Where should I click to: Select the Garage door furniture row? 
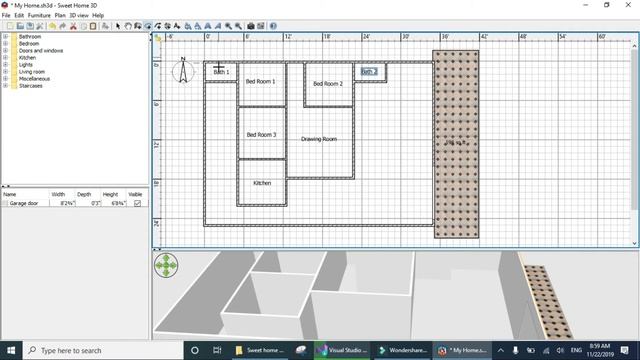75,203
